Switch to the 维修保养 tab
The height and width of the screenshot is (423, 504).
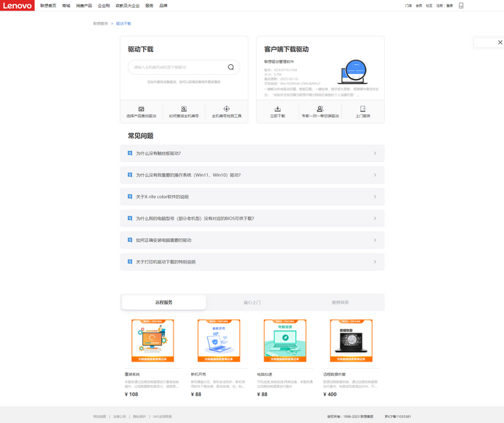340,302
